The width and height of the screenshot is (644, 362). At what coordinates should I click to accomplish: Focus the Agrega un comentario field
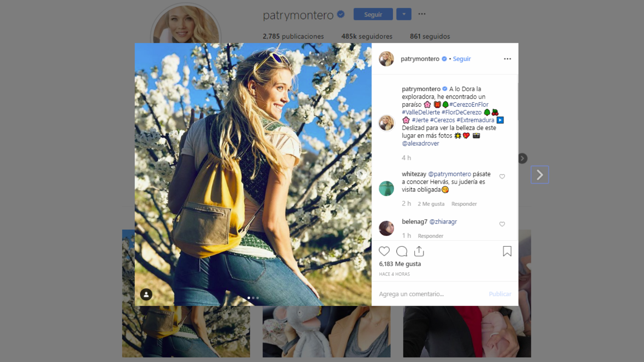(x=431, y=294)
